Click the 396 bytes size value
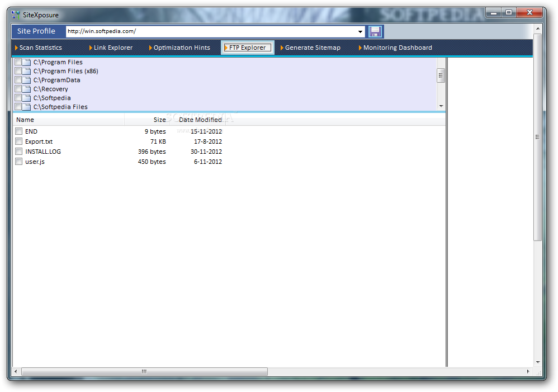558x392 pixels. coord(152,152)
